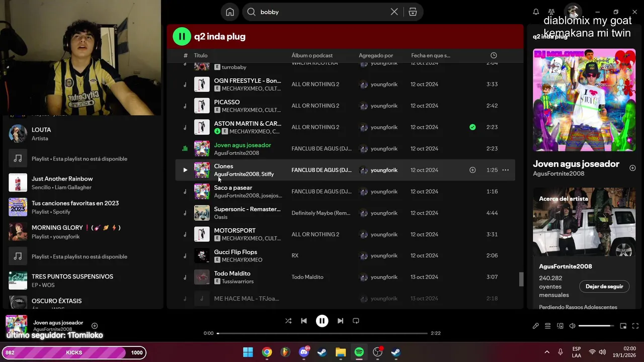This screenshot has height=362, width=644.
Task: Open the miniplayer icon
Action: coord(623,326)
